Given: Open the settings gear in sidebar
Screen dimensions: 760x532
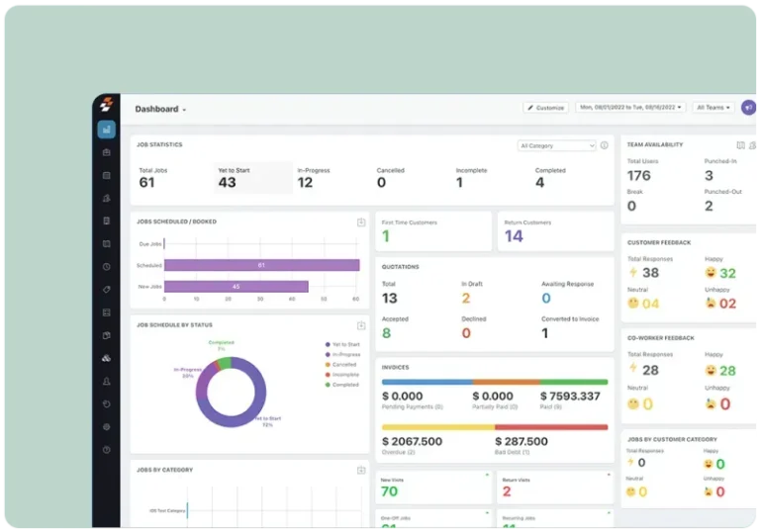Looking at the screenshot, I should (x=106, y=426).
